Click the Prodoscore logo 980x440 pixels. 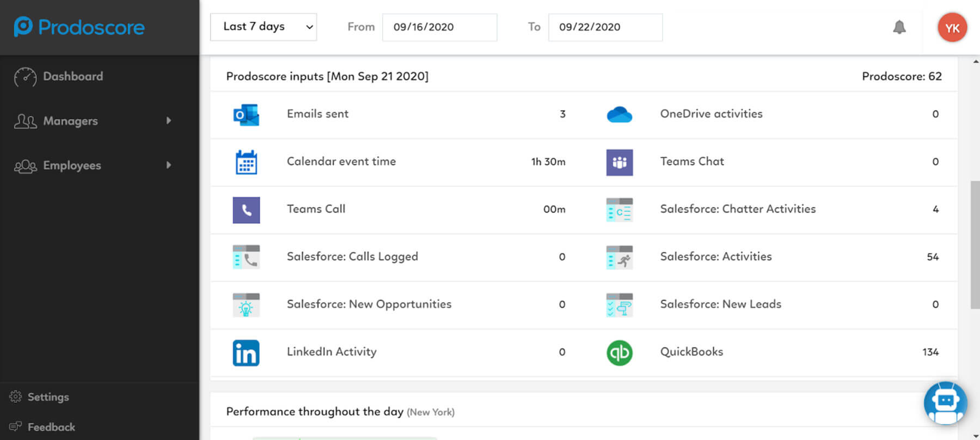tap(79, 27)
